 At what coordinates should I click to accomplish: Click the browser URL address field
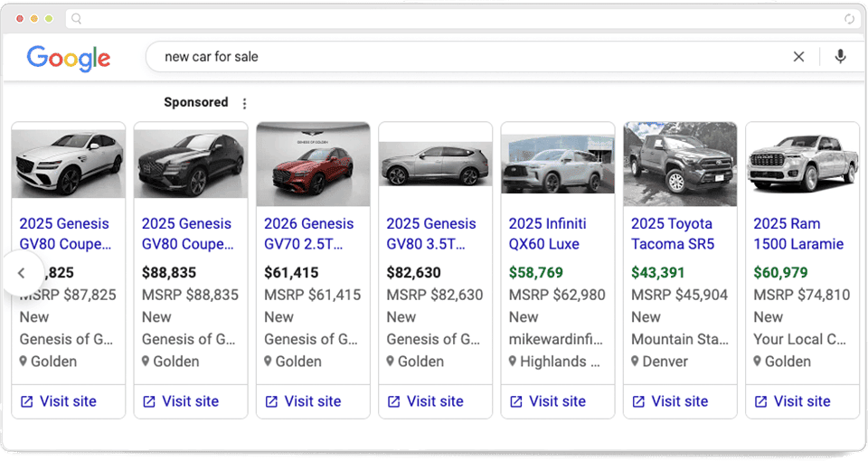463,19
